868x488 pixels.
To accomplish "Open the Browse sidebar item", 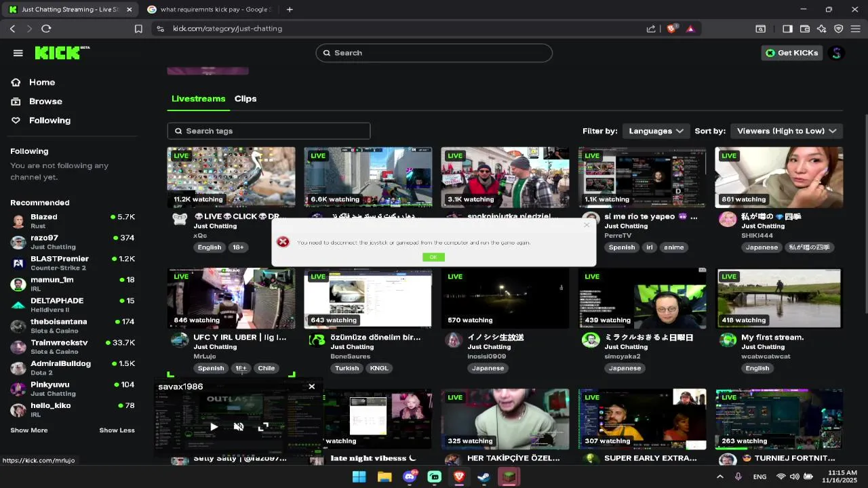I will click(45, 101).
